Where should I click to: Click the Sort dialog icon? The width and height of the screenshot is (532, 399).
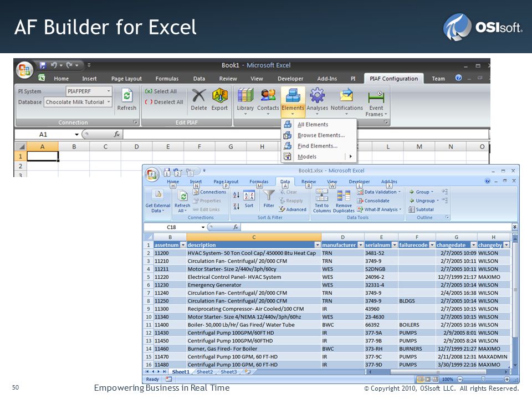tap(249, 196)
